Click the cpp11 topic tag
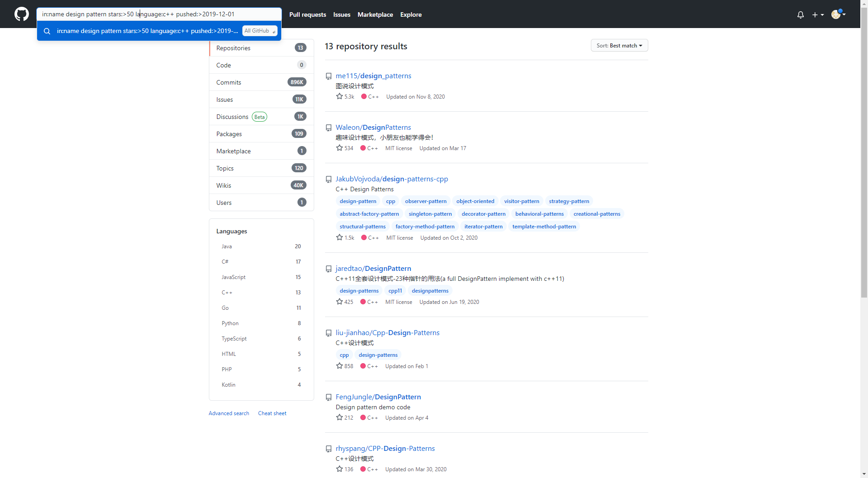The width and height of the screenshot is (868, 478). pyautogui.click(x=395, y=291)
